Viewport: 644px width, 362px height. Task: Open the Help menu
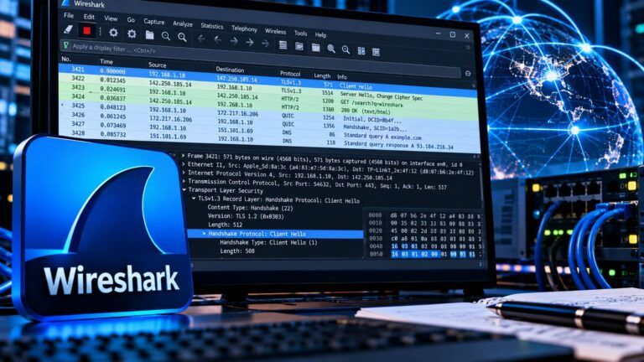coord(320,35)
